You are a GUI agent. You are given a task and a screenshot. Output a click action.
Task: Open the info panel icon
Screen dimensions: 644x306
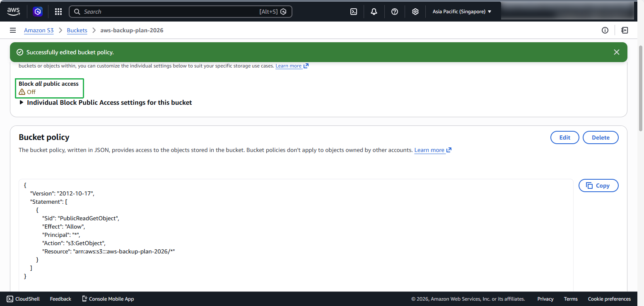605,30
